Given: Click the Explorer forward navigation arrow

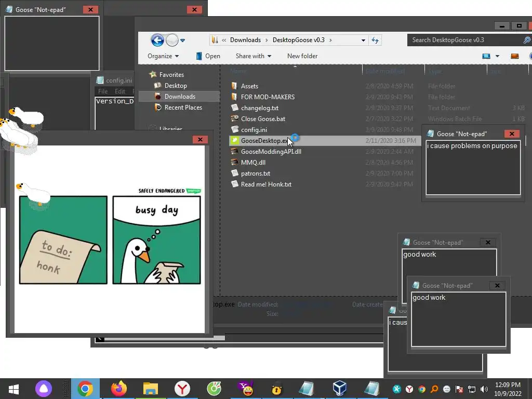Looking at the screenshot, I should point(172,41).
